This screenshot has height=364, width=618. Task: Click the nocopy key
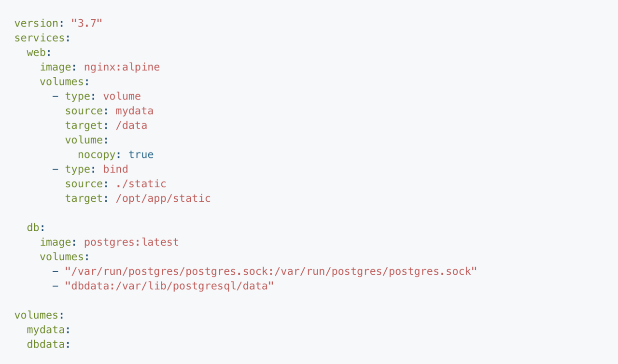point(97,154)
